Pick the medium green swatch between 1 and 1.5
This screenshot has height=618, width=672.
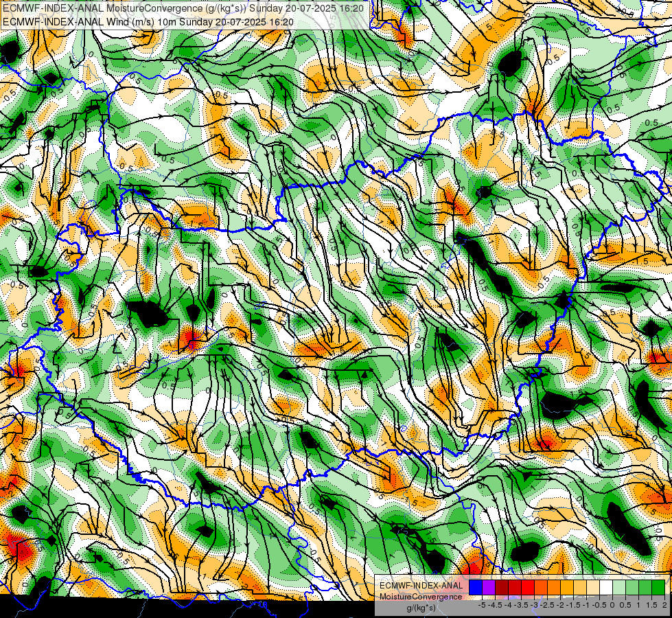click(x=645, y=587)
